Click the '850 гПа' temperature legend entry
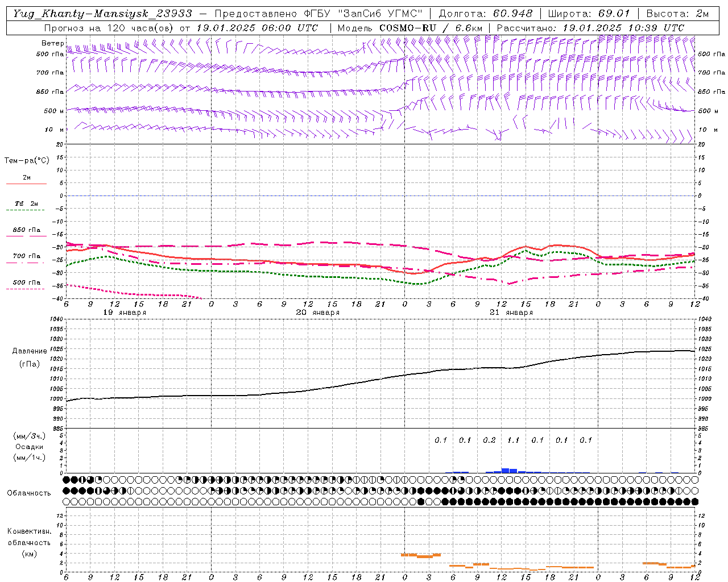The height and width of the screenshot is (582, 728). tap(26, 230)
